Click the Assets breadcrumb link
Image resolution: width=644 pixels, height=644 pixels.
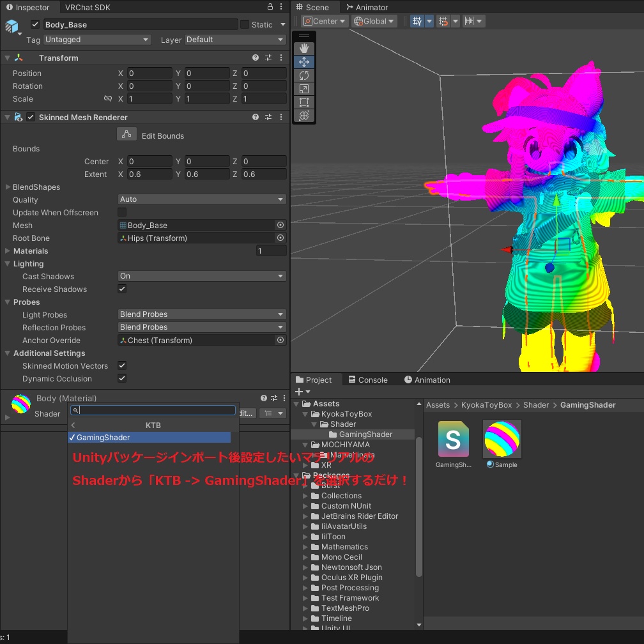(438, 405)
